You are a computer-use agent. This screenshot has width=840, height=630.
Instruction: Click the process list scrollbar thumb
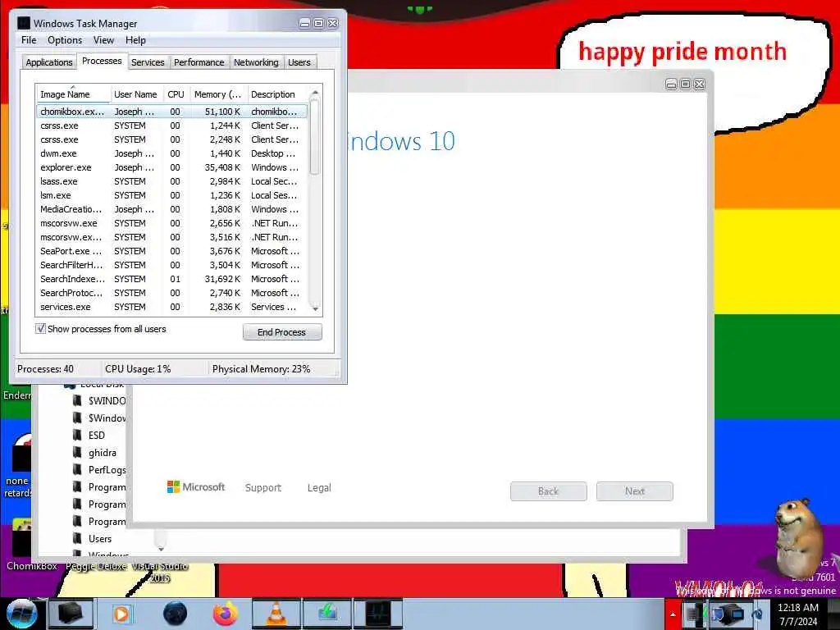coord(315,137)
